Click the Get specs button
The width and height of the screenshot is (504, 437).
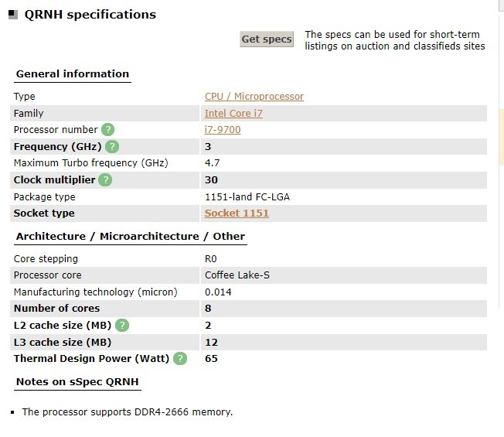point(267,39)
